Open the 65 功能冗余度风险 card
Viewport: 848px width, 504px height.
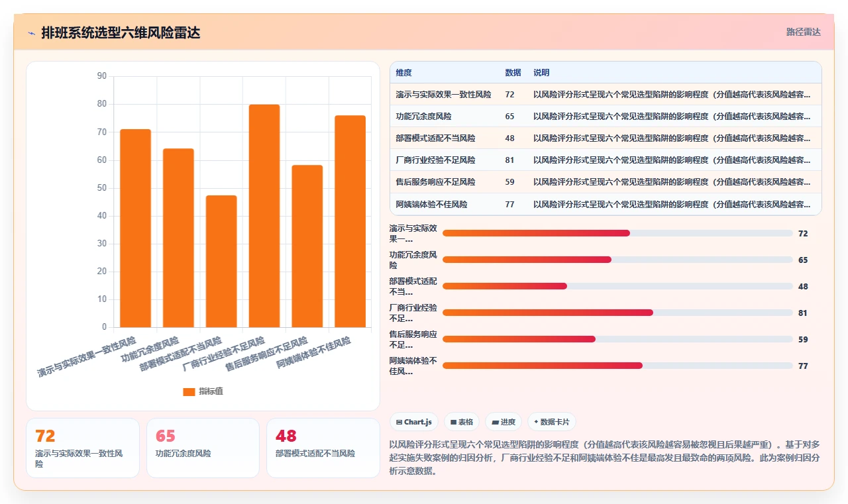[203, 448]
